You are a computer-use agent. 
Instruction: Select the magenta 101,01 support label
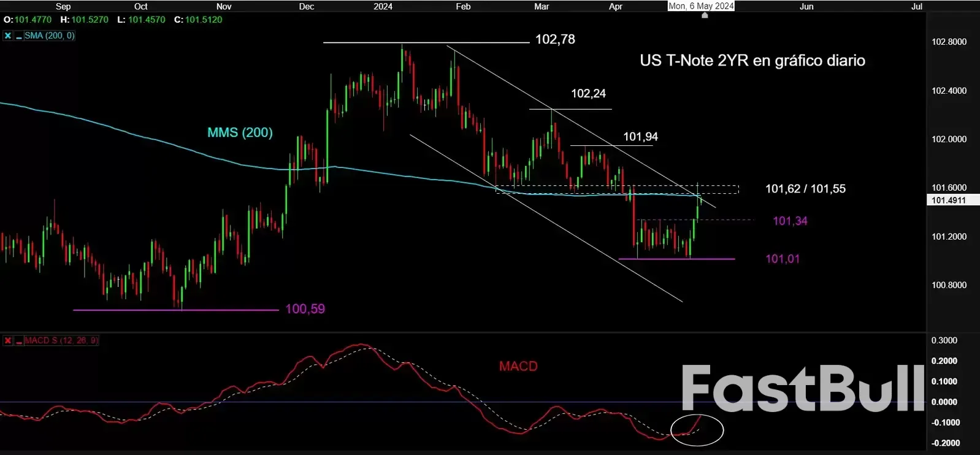(783, 259)
